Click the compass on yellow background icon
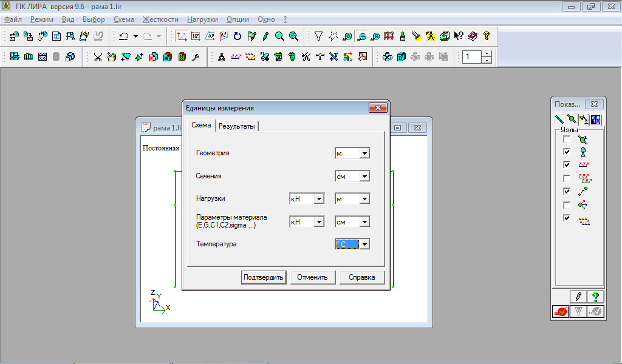The width and height of the screenshot is (622, 364). 431,36
